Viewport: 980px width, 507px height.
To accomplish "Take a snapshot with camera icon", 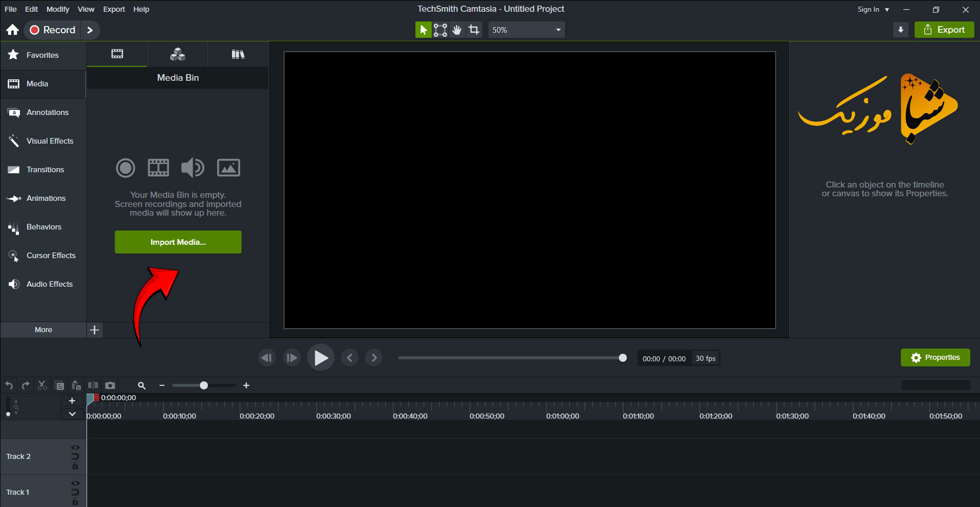I will pos(110,385).
